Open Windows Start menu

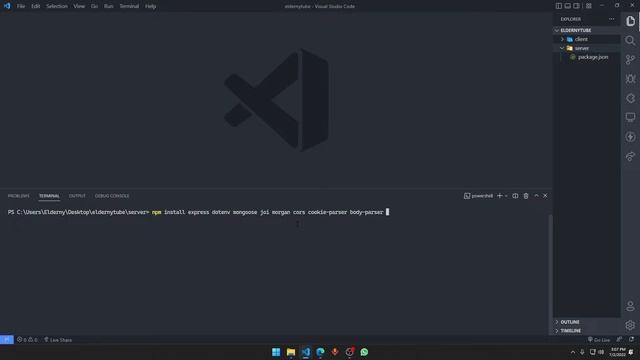(276, 352)
